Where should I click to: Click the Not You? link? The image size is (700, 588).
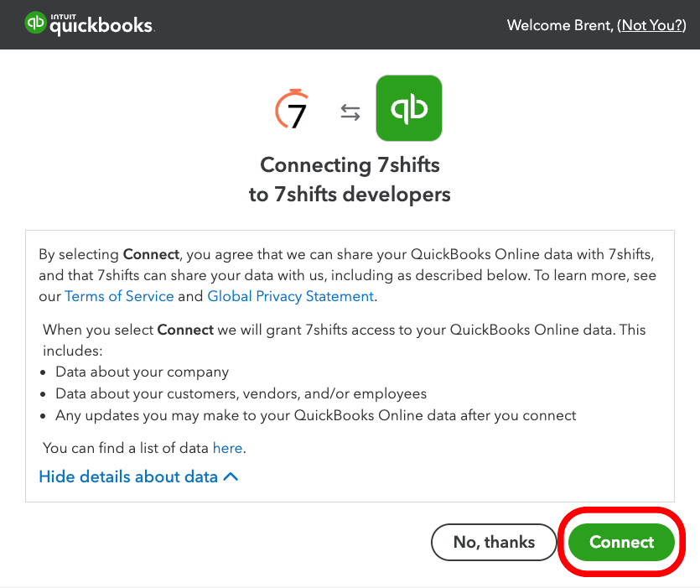651,25
